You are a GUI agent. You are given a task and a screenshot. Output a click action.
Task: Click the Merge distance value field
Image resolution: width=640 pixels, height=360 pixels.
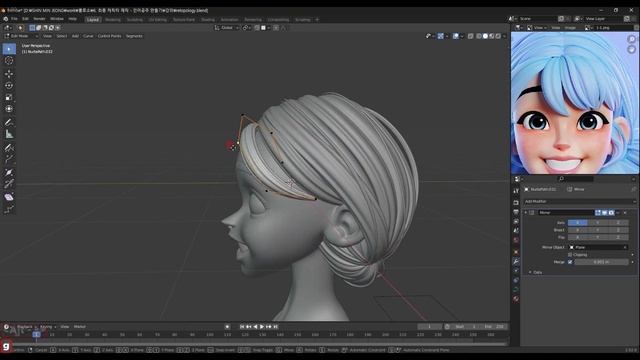click(x=601, y=262)
